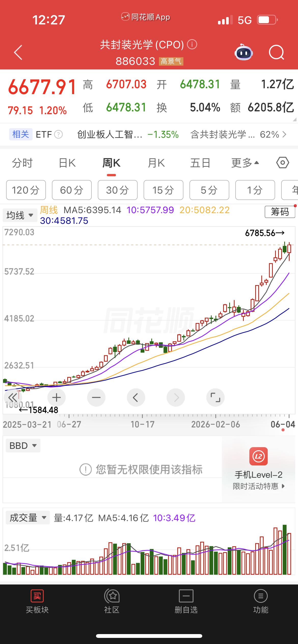
Task: Switch to 分时 tab
Action: point(22,163)
